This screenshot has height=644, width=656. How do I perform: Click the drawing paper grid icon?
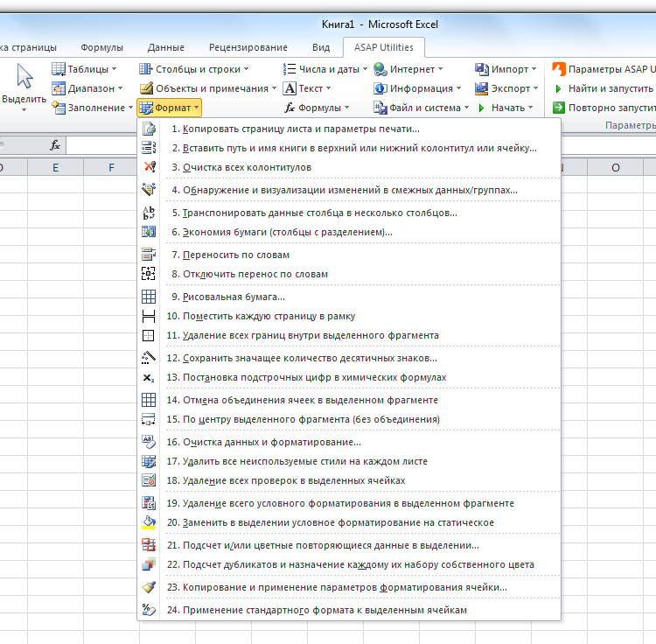149,297
